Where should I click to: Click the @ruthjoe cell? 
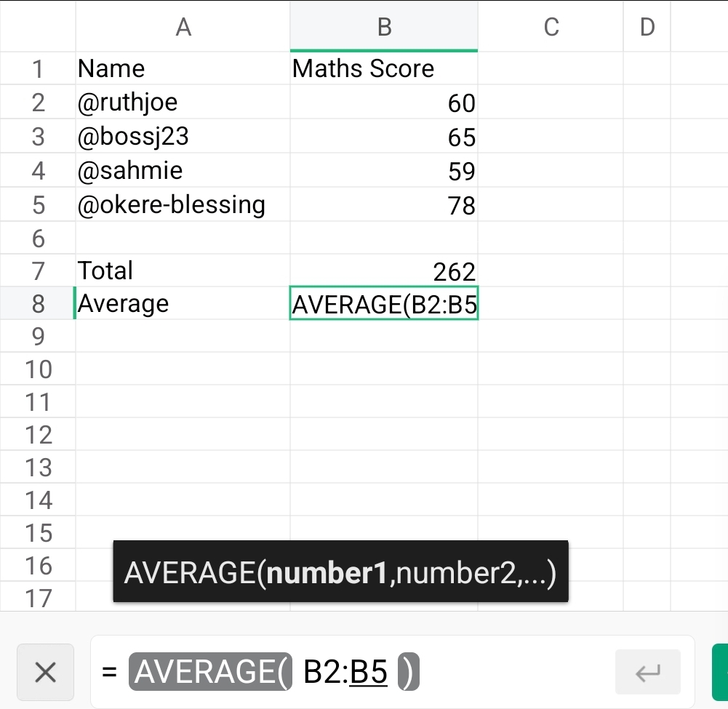pyautogui.click(x=183, y=102)
